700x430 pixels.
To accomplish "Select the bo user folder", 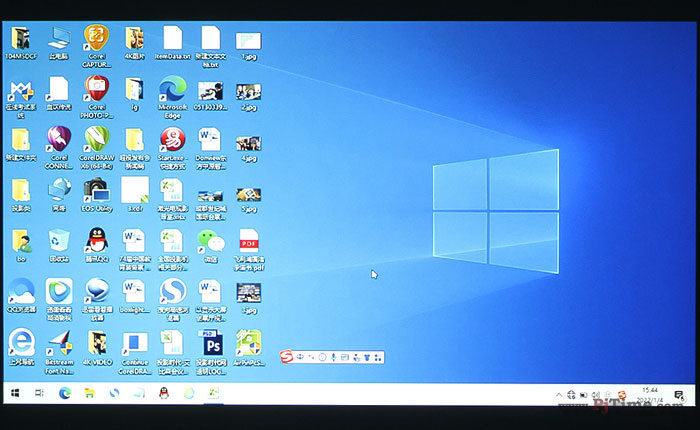I will (21, 242).
